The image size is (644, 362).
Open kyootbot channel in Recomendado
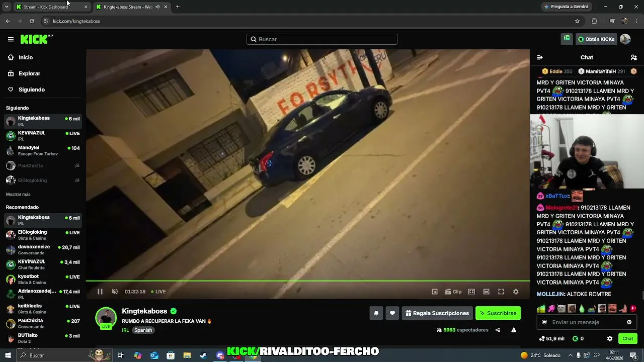coord(43,279)
